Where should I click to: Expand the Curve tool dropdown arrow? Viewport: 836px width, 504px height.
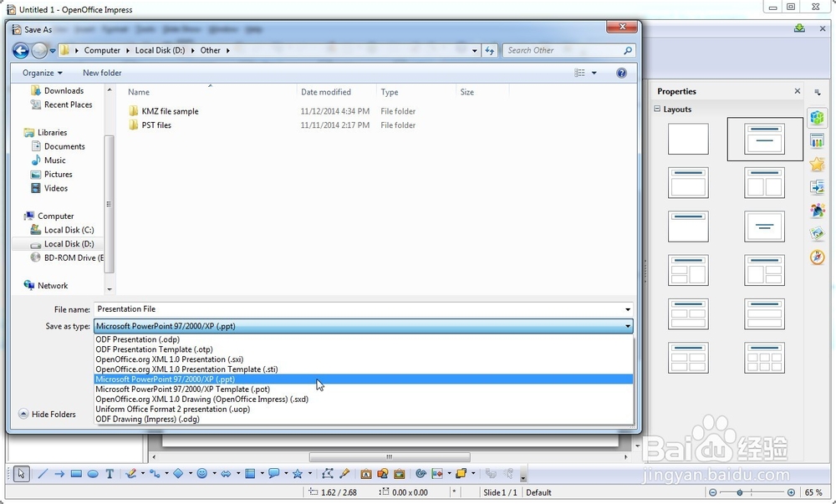coord(142,474)
